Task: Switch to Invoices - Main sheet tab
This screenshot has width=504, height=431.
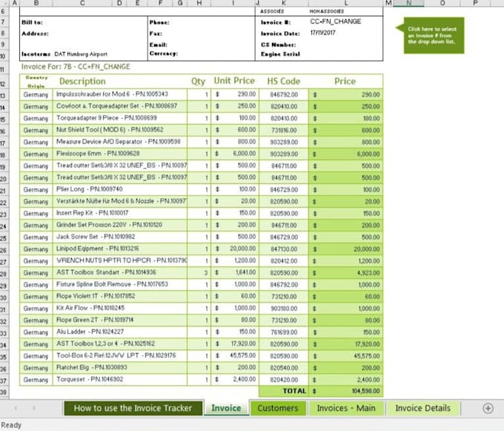Action: pos(346,408)
